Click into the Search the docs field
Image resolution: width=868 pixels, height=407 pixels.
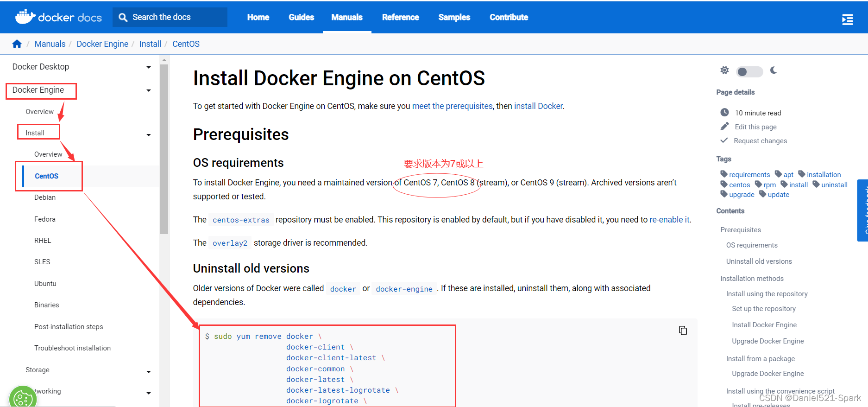170,17
